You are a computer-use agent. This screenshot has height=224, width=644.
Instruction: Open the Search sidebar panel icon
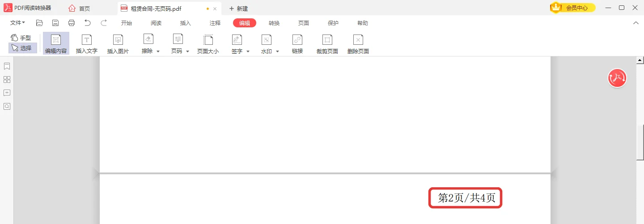(7, 107)
